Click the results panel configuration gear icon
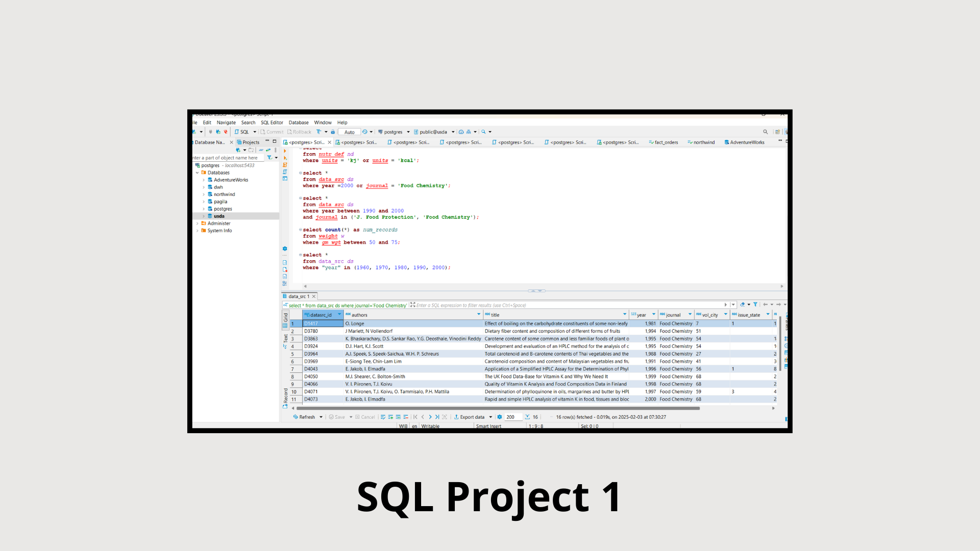Viewport: 980px width, 551px height. [x=500, y=417]
